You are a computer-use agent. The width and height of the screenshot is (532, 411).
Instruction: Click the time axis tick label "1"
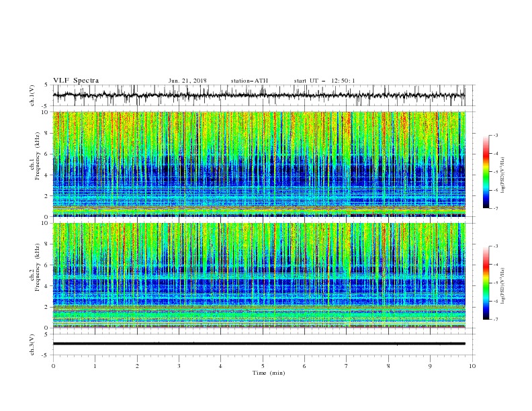pyautogui.click(x=95, y=366)
